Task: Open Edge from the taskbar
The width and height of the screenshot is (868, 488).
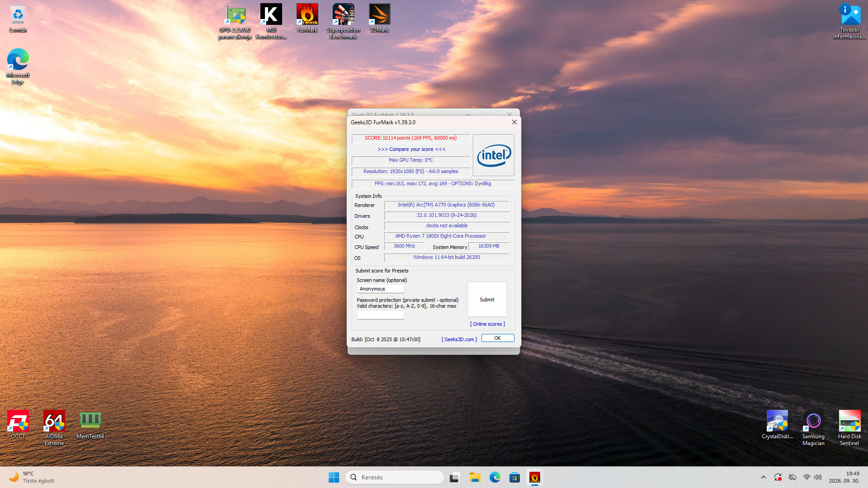Action: [495, 477]
